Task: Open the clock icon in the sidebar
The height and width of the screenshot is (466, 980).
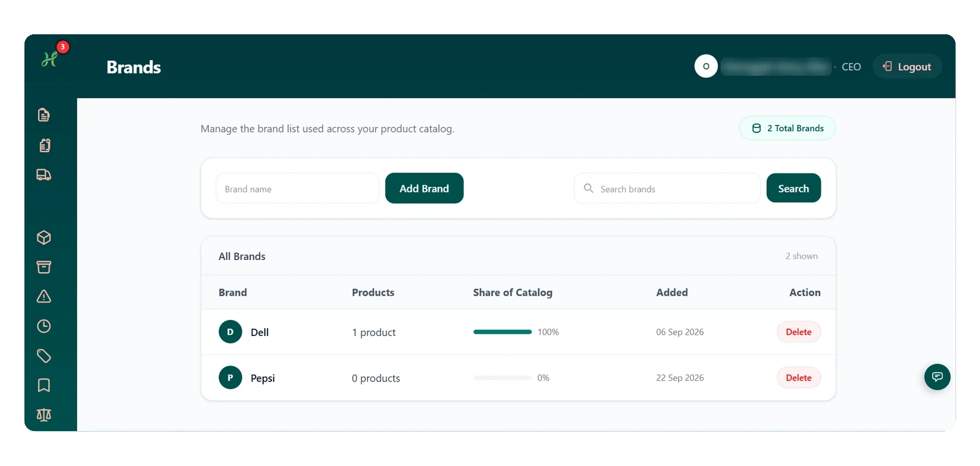Action: point(43,326)
